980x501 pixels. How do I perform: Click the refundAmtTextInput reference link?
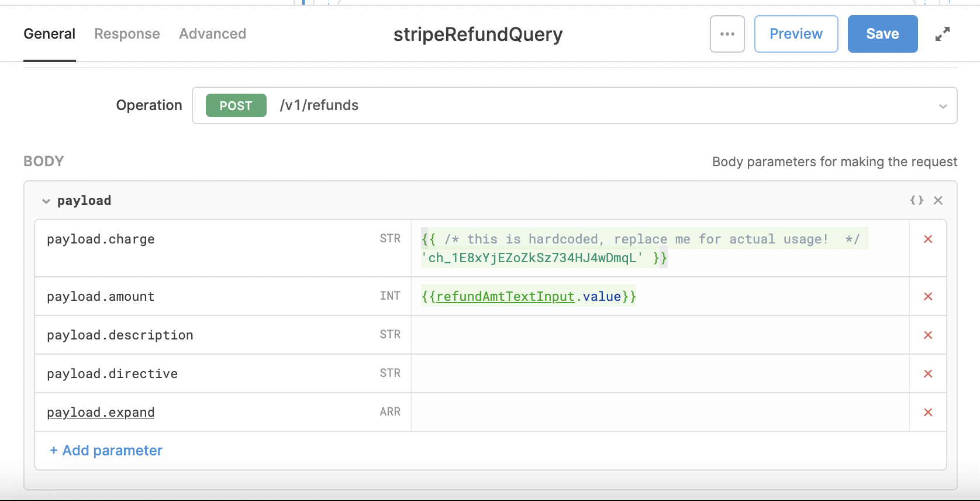click(505, 296)
